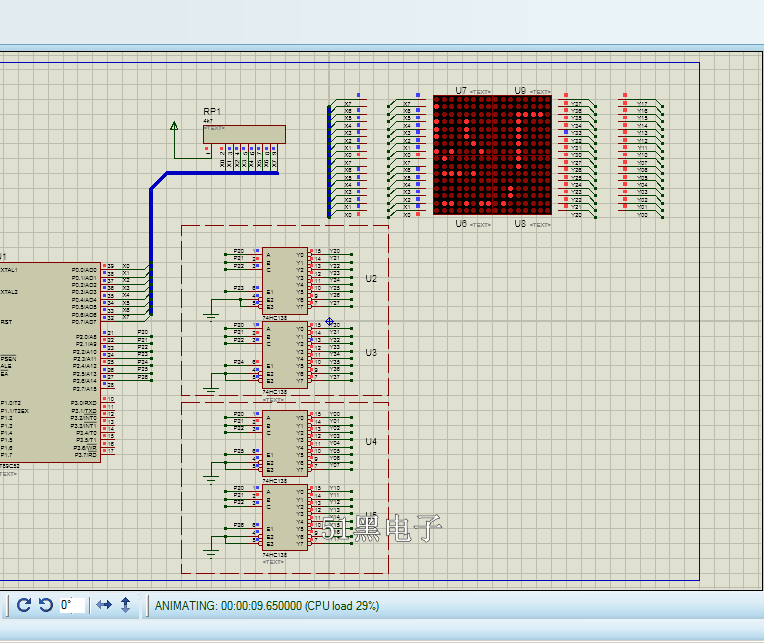Click the U2 reference label

371,279
